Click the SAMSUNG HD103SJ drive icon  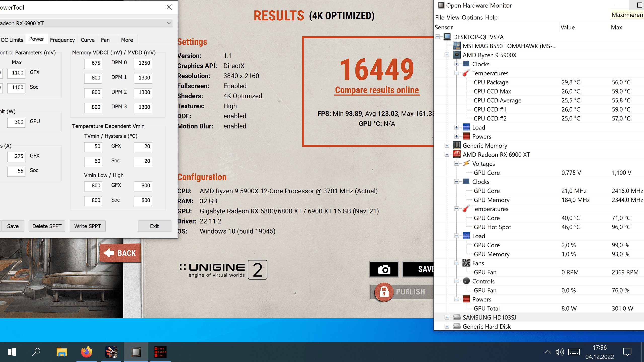point(457,317)
